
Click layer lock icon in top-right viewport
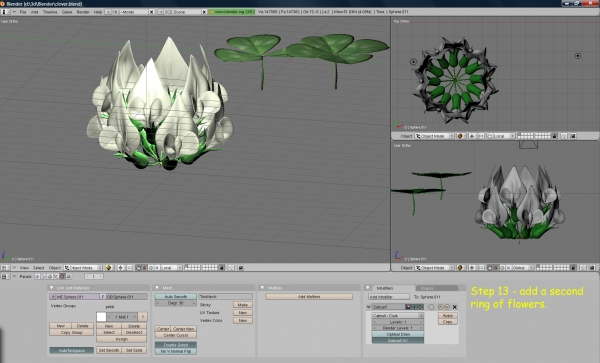[554, 136]
